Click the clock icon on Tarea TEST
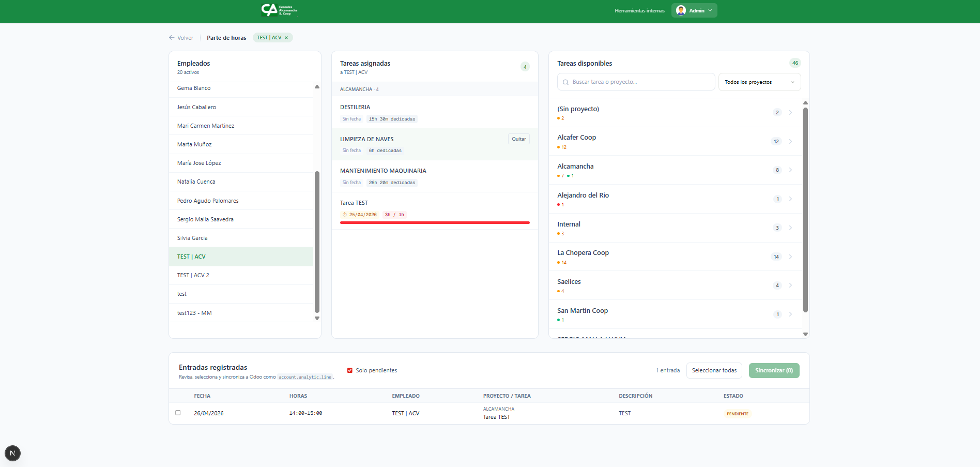The width and height of the screenshot is (980, 467). [345, 215]
